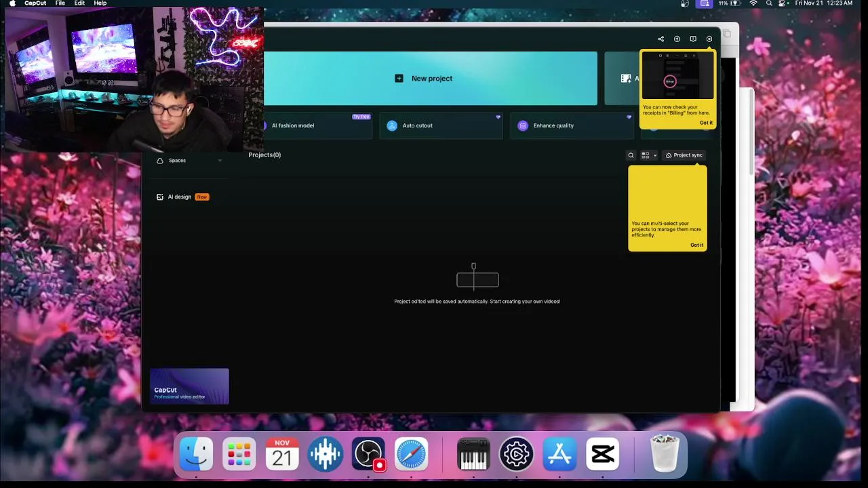Expand the view layout dropdown arrow
The width and height of the screenshot is (868, 488).
(654, 155)
